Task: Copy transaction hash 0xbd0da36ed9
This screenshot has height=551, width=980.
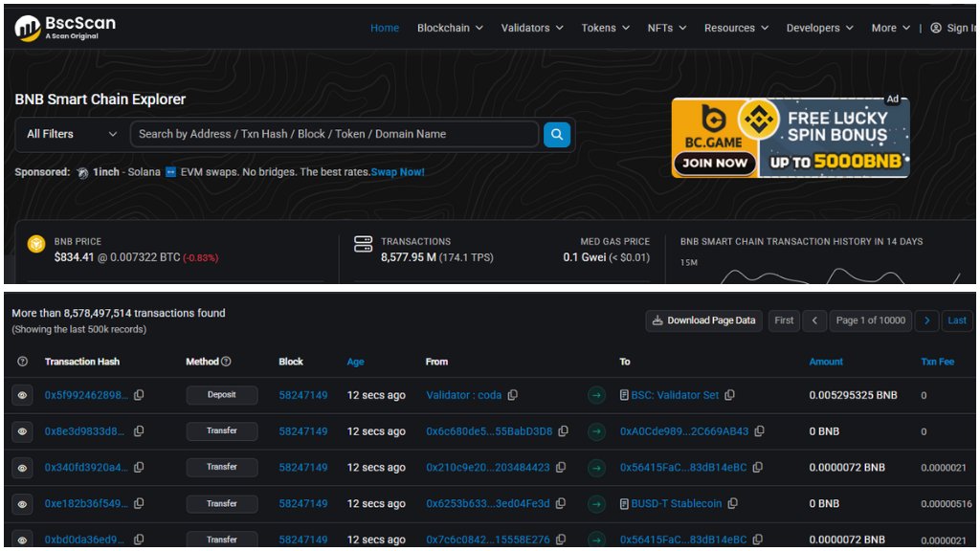Action: [139, 540]
